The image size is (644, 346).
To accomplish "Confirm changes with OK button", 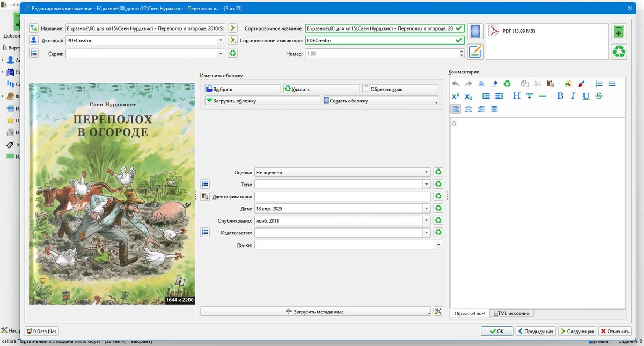I will 497,332.
